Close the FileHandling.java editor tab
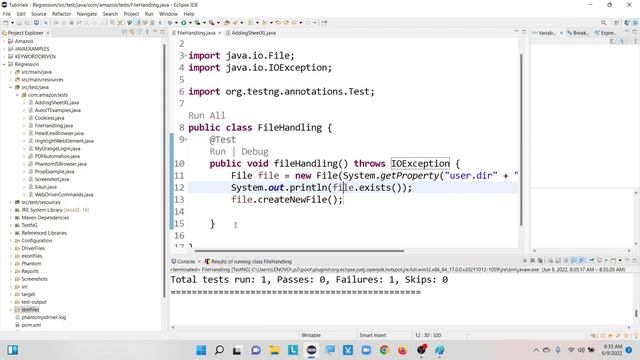The height and width of the screenshot is (360, 640). (x=220, y=33)
